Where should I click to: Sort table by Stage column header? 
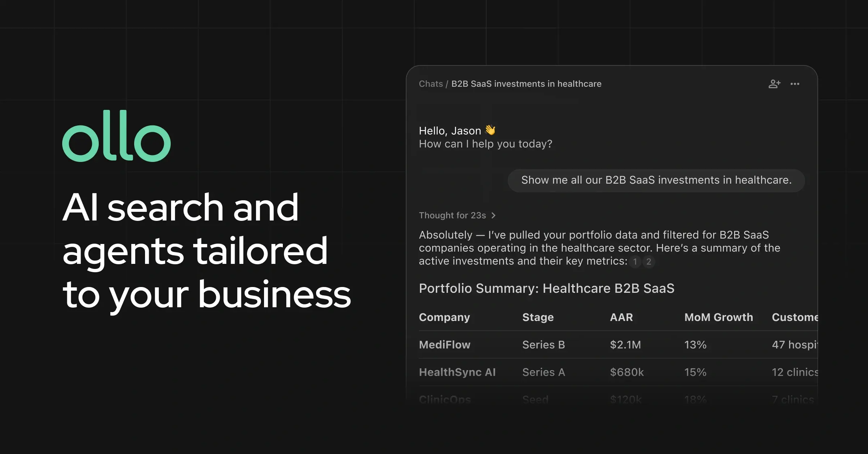coord(538,317)
